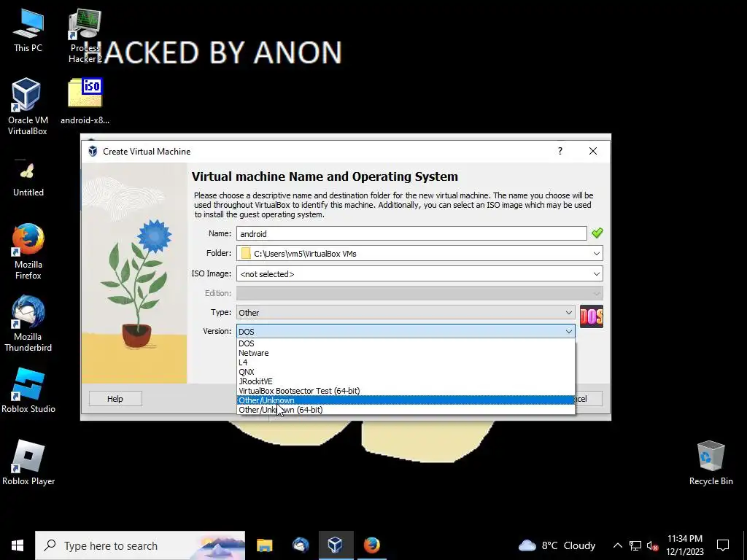747x560 pixels.
Task: Click the taskbar search box
Action: 140,545
